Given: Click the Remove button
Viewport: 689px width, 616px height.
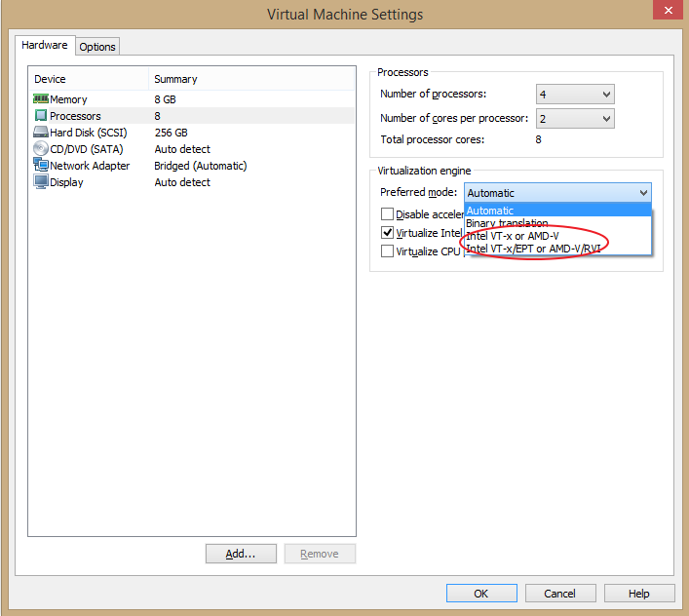Looking at the screenshot, I should point(320,554).
